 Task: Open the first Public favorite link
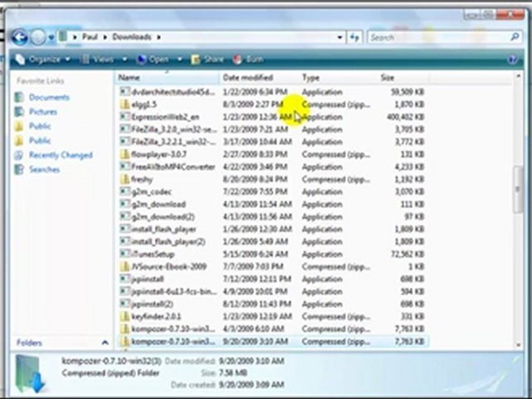point(40,126)
